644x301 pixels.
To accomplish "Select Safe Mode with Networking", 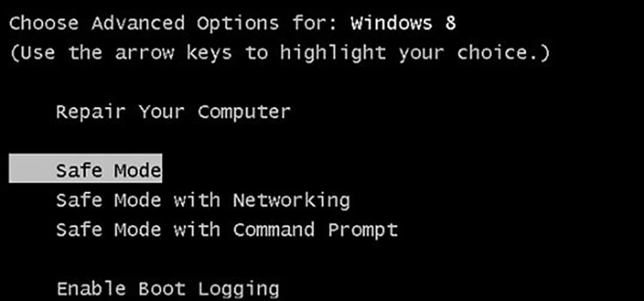I will [203, 200].
